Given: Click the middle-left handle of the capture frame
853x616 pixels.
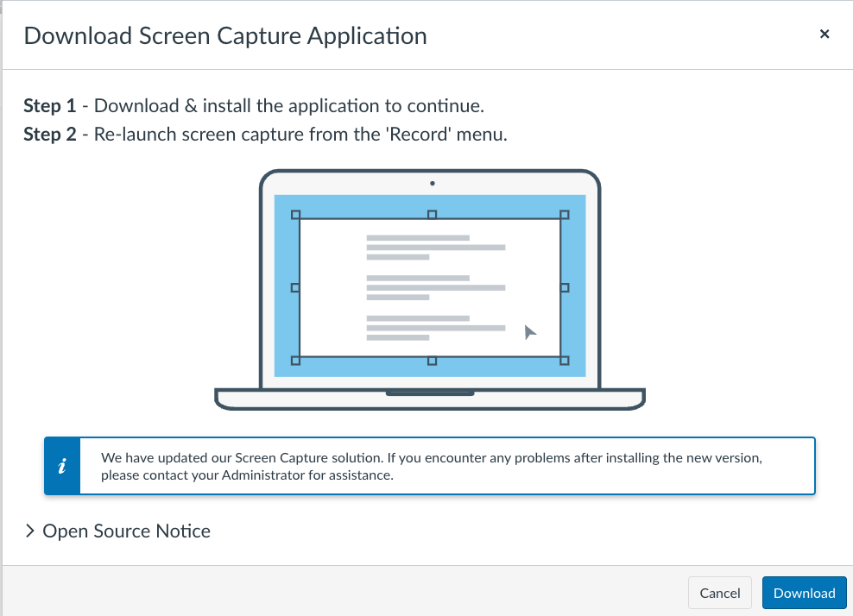Looking at the screenshot, I should tap(295, 287).
